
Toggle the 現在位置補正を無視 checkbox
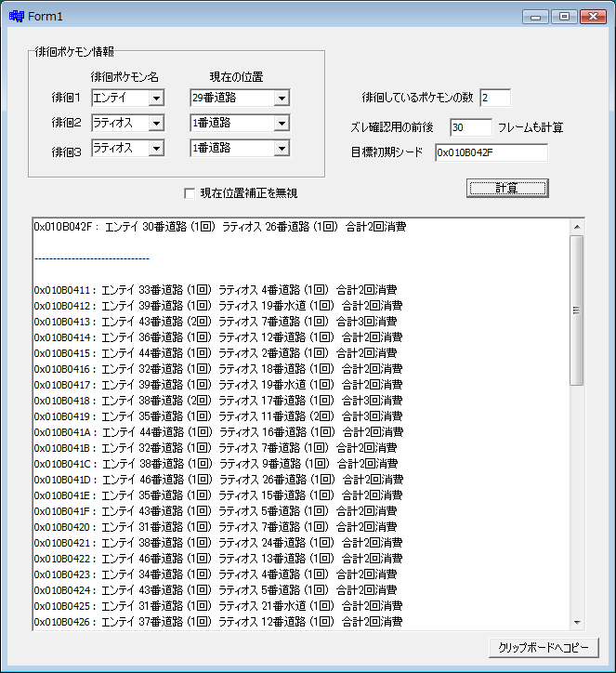[x=190, y=193]
